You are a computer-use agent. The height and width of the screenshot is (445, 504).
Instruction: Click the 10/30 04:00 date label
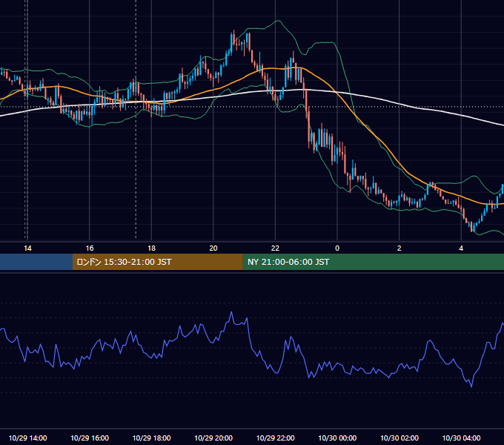tap(461, 438)
